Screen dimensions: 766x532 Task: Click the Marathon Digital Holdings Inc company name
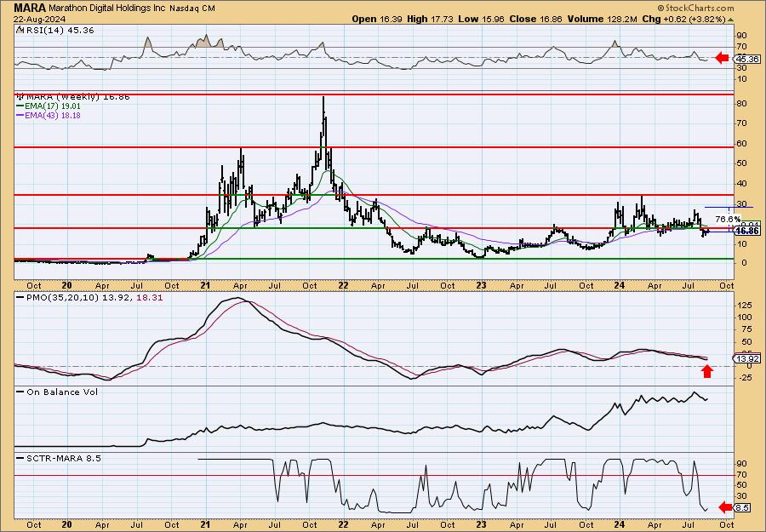tap(107, 9)
